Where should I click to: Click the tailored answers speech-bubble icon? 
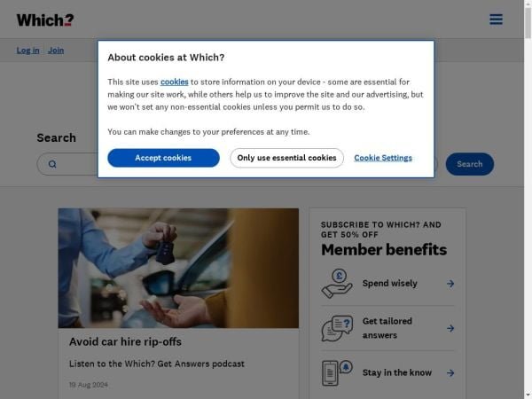(337, 328)
